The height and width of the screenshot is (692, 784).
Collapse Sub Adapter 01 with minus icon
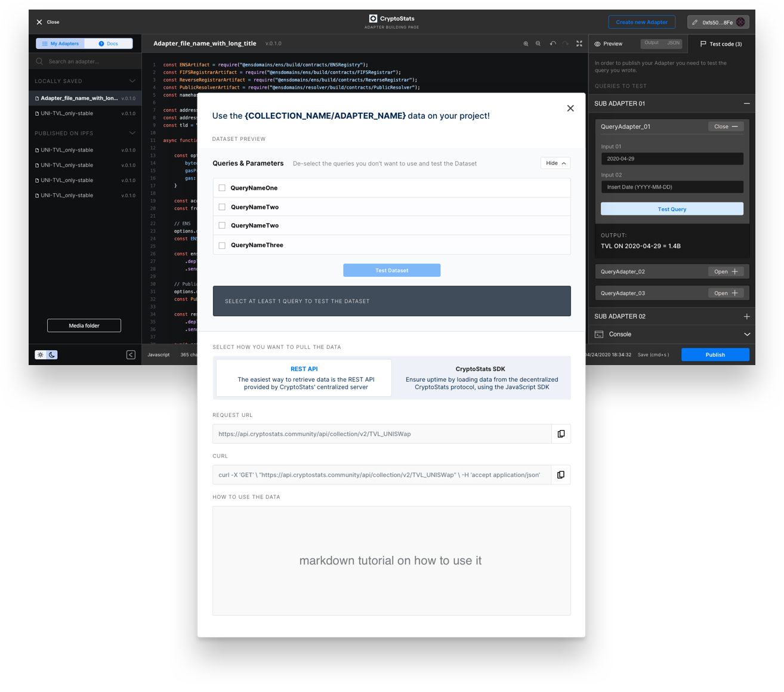746,104
